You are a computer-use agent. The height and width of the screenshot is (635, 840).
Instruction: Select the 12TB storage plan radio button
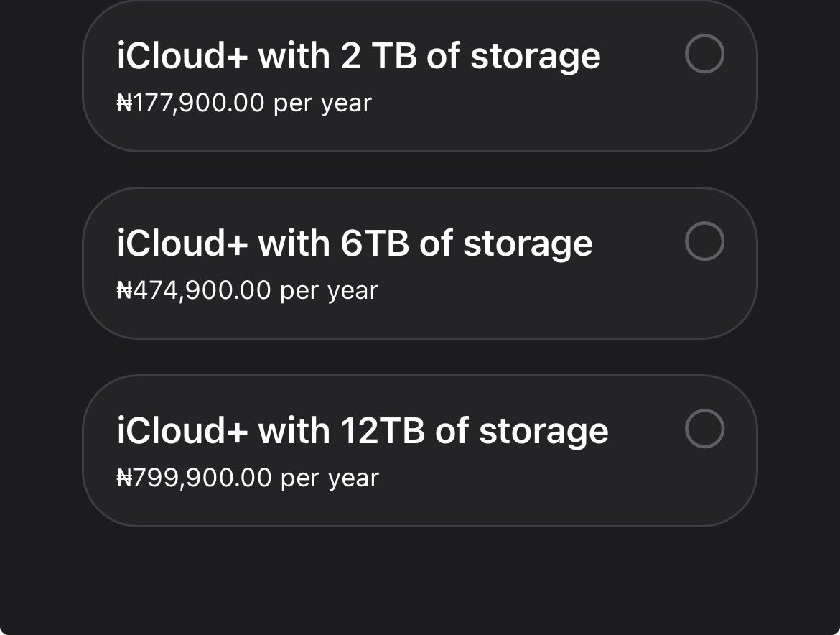pyautogui.click(x=704, y=429)
